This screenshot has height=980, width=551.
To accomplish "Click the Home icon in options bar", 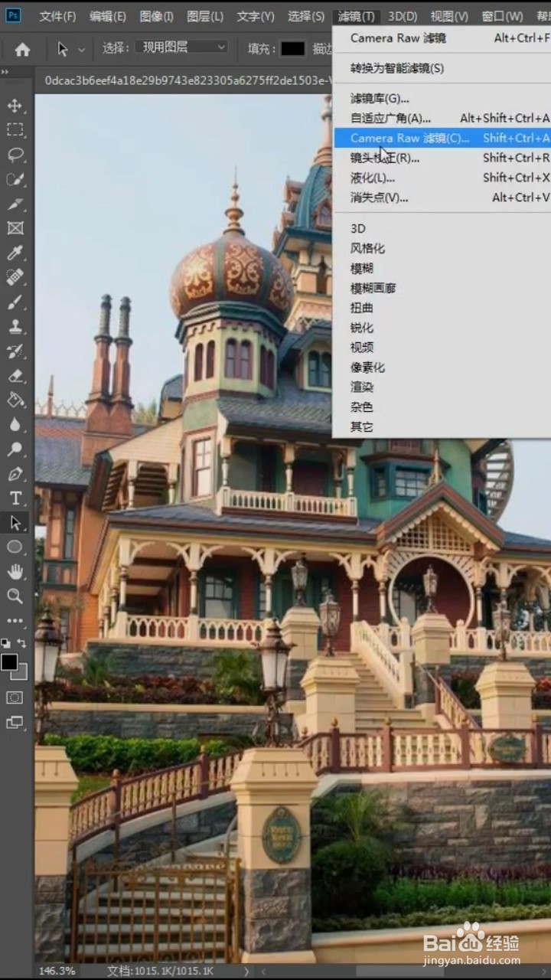I will pos(23,49).
